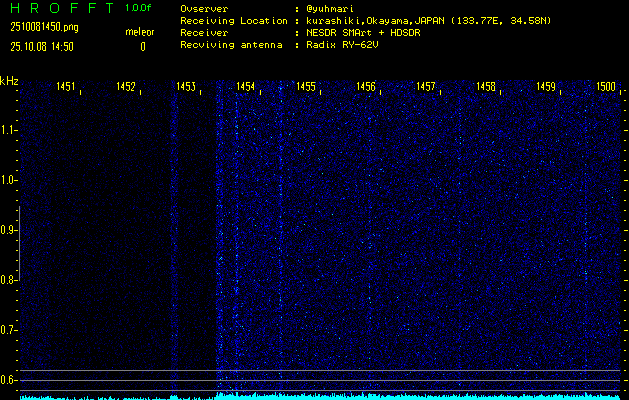Click the 1458 time marker
This screenshot has width=629, height=400.
(486, 88)
